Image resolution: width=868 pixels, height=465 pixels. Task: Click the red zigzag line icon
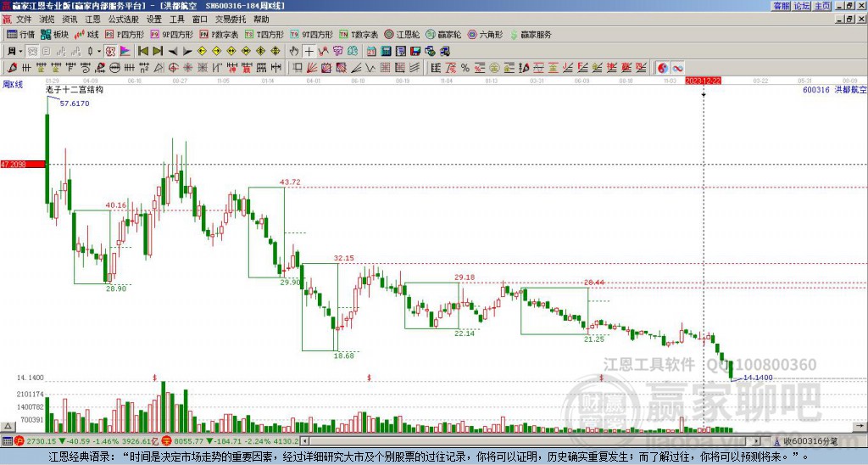coord(323,51)
